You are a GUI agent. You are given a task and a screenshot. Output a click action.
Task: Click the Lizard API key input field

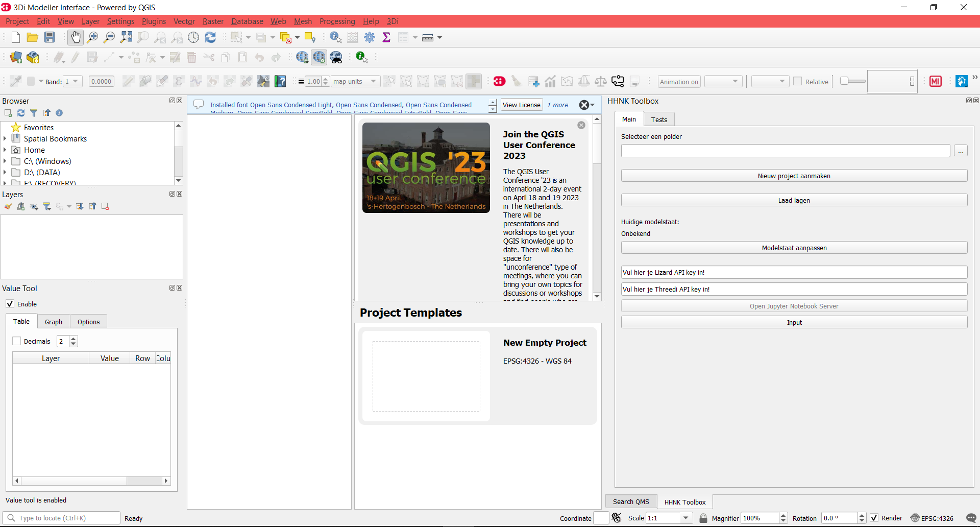coord(794,272)
